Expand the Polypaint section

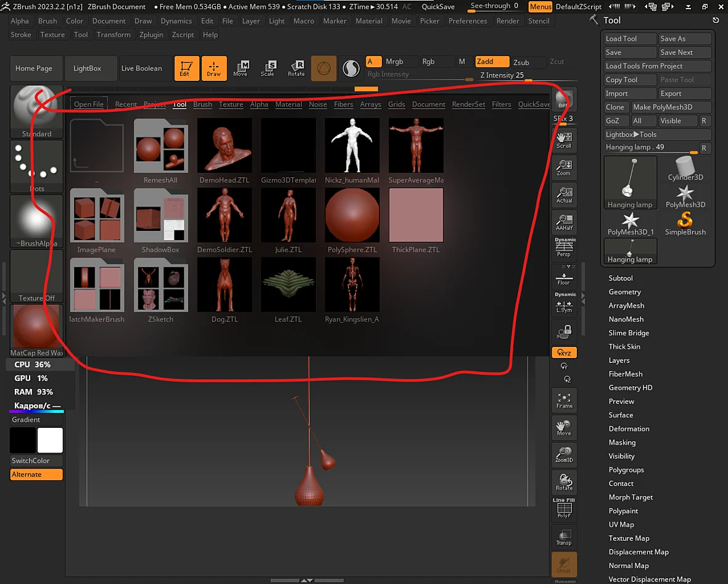click(x=623, y=511)
